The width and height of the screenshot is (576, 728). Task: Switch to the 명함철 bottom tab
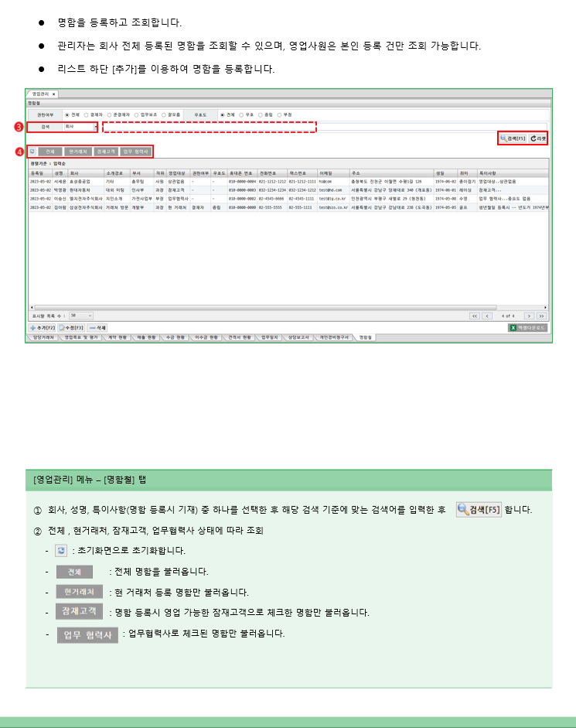tap(365, 337)
